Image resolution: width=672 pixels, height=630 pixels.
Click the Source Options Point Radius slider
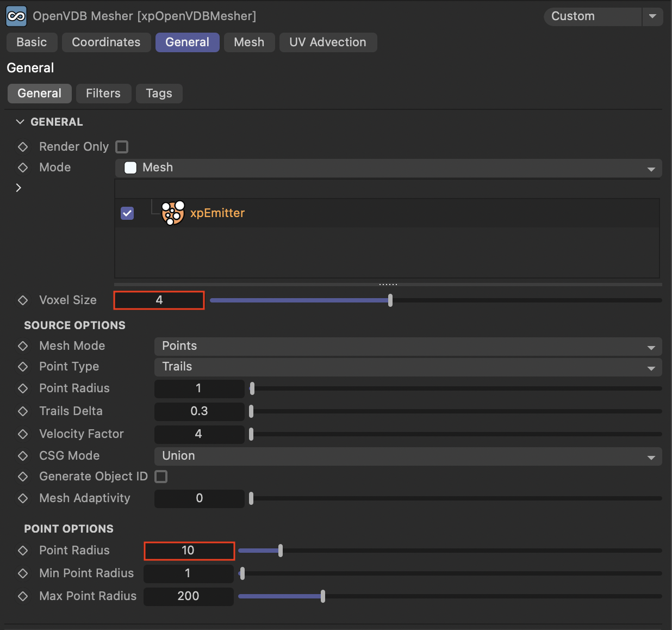[x=456, y=388]
